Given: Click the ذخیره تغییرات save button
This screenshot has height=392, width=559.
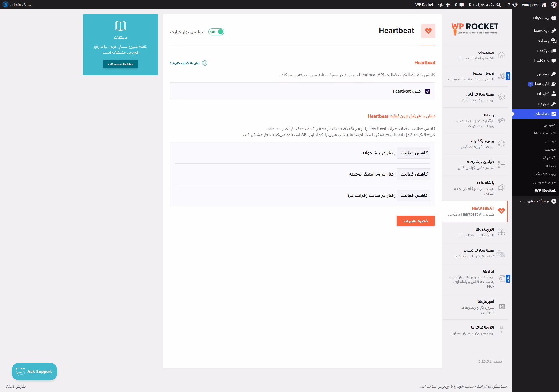Looking at the screenshot, I should coord(415,221).
